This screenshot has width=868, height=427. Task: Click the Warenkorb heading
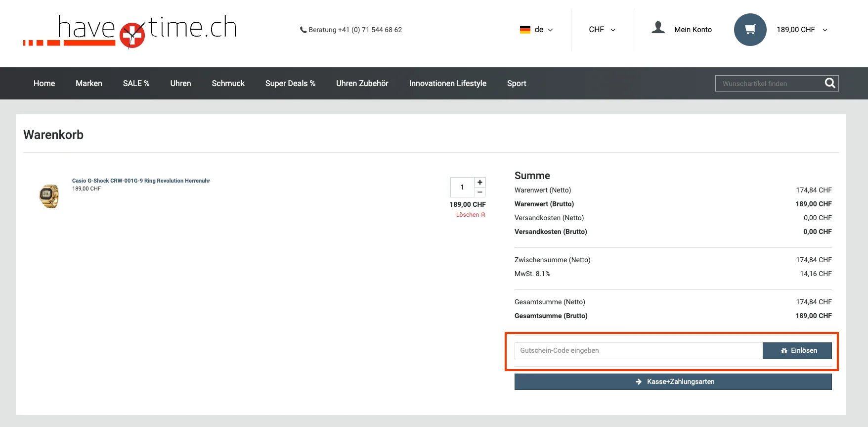[53, 135]
